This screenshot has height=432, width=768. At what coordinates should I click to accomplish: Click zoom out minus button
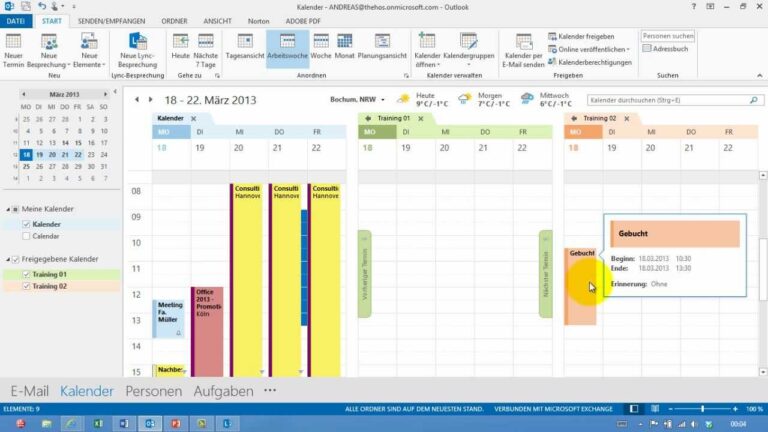click(x=671, y=408)
